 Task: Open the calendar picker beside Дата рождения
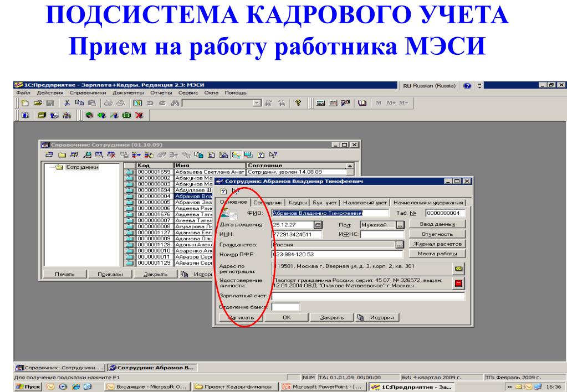coord(318,225)
